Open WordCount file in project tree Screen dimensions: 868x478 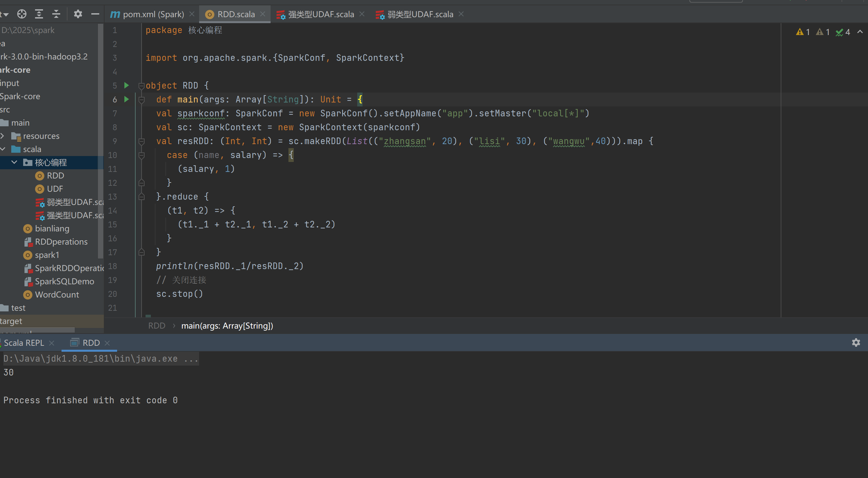[57, 295]
